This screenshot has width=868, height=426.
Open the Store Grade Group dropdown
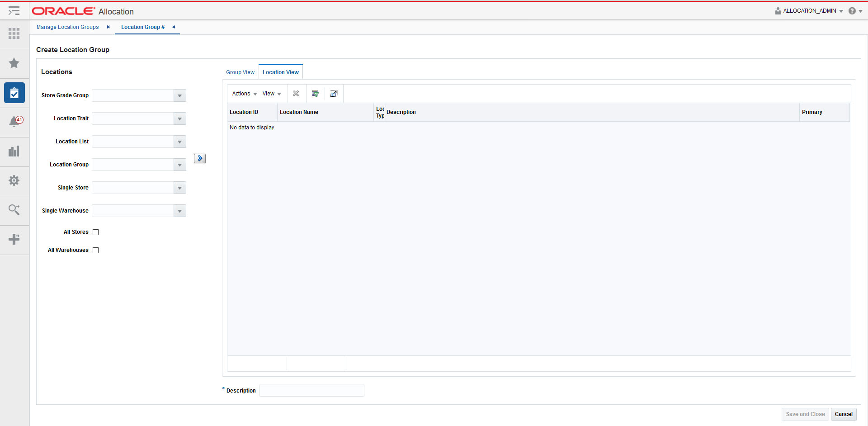point(180,95)
